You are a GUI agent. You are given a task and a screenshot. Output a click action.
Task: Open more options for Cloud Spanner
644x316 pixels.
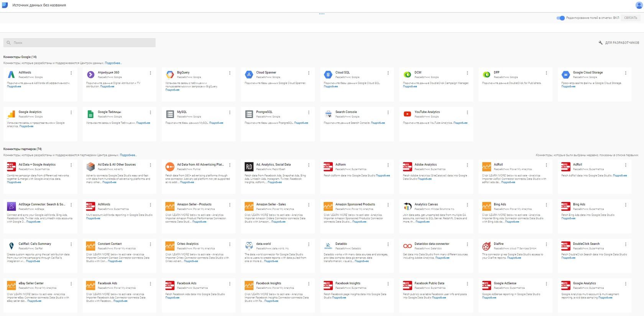[x=309, y=73]
